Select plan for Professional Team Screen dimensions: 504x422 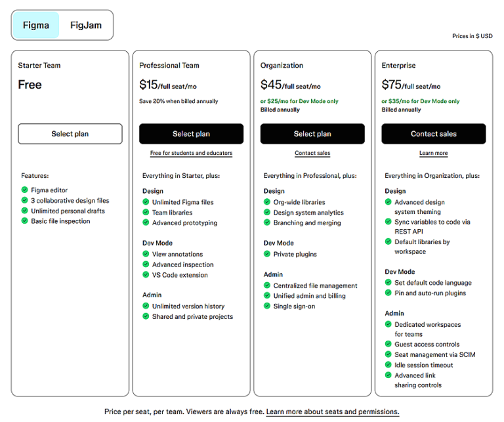[191, 134]
